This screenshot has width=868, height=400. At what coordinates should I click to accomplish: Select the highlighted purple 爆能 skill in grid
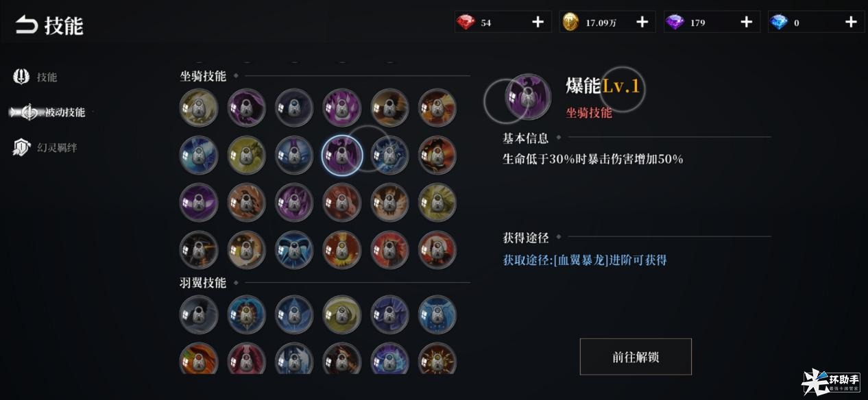pyautogui.click(x=342, y=155)
